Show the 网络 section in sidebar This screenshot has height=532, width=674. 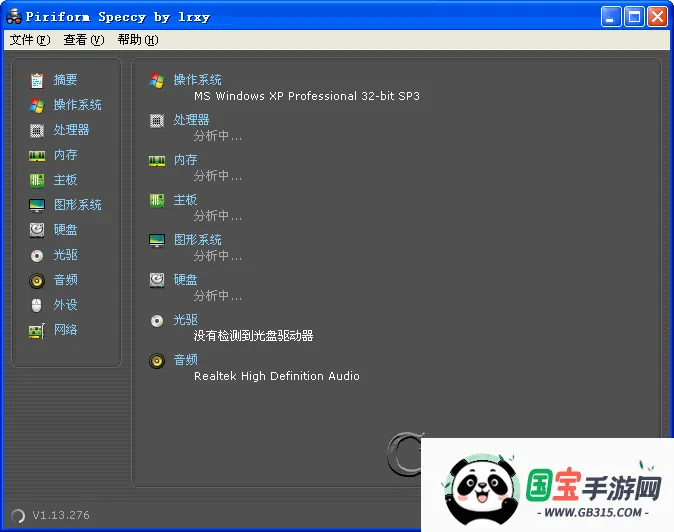coord(65,330)
